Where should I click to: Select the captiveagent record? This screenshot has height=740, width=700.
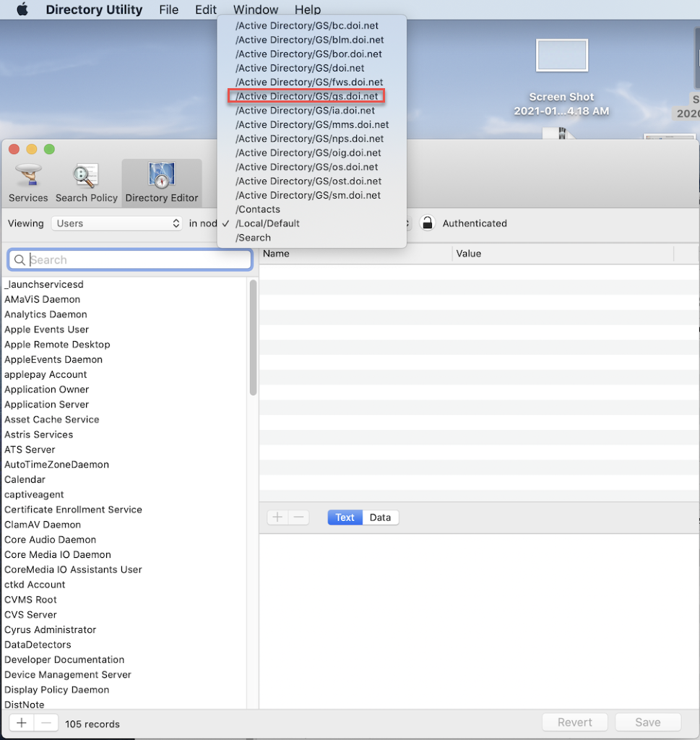click(x=124, y=494)
